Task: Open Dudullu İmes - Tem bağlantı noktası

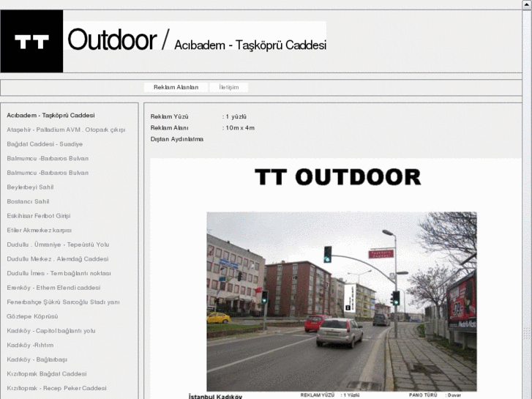Action: (59, 273)
